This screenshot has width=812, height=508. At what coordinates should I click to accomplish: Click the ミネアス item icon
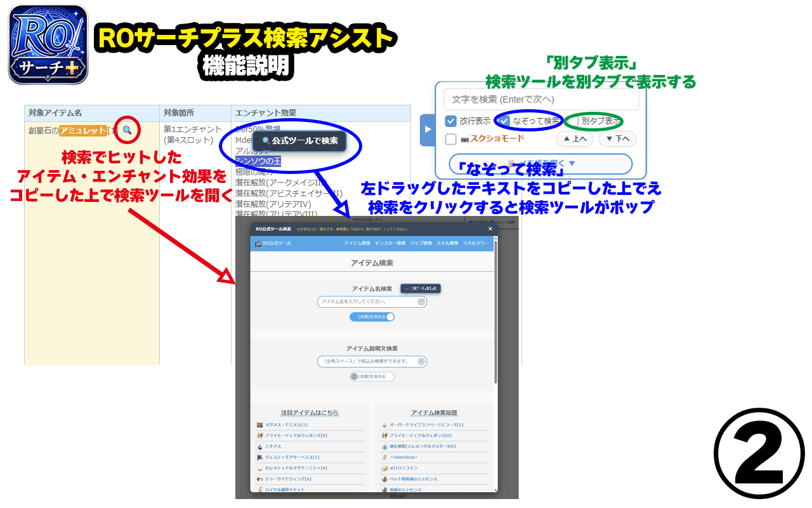pyautogui.click(x=259, y=446)
